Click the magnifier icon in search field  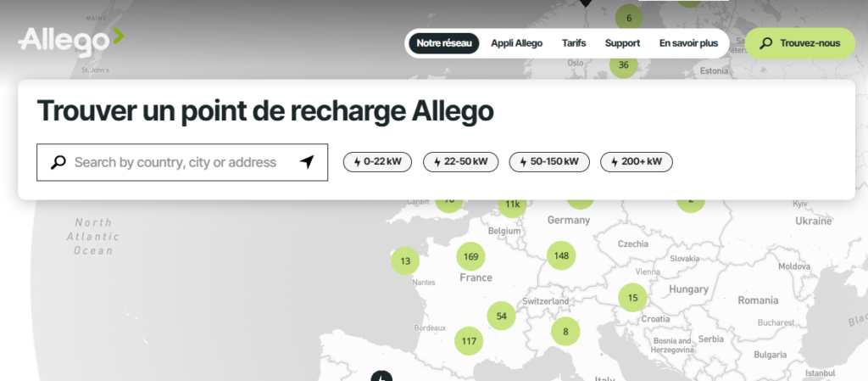tap(58, 162)
